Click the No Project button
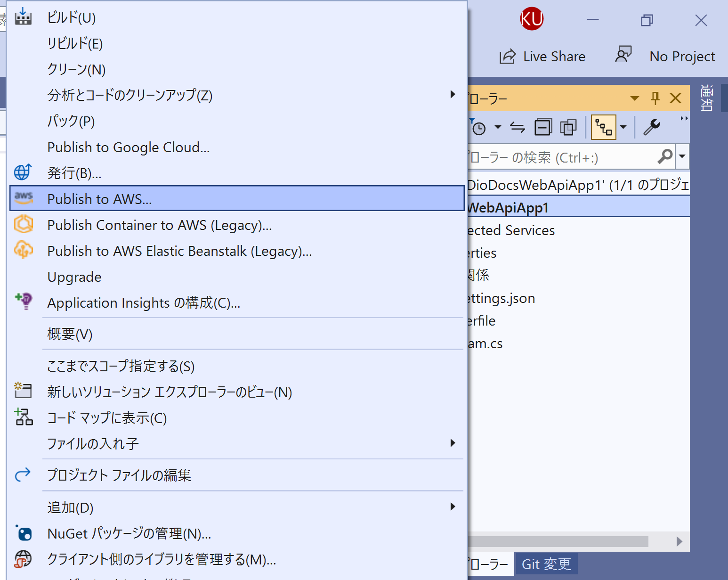Viewport: 728px width, 580px height. pos(682,57)
